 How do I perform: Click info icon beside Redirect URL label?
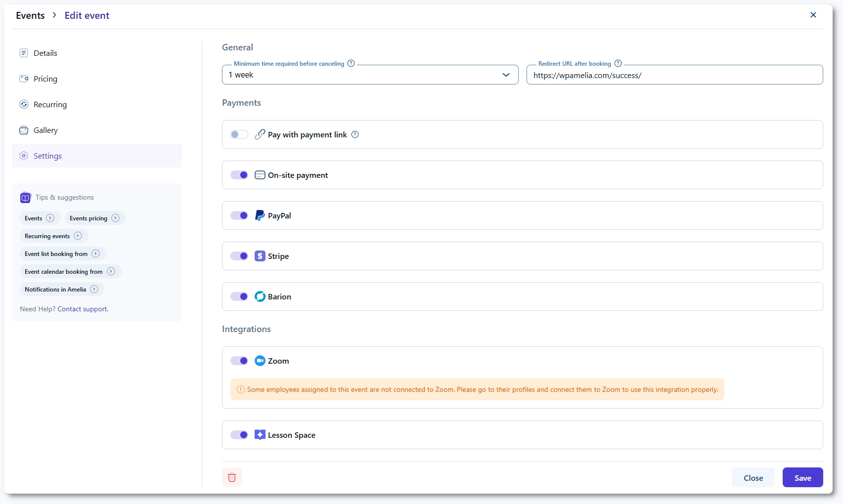[618, 63]
